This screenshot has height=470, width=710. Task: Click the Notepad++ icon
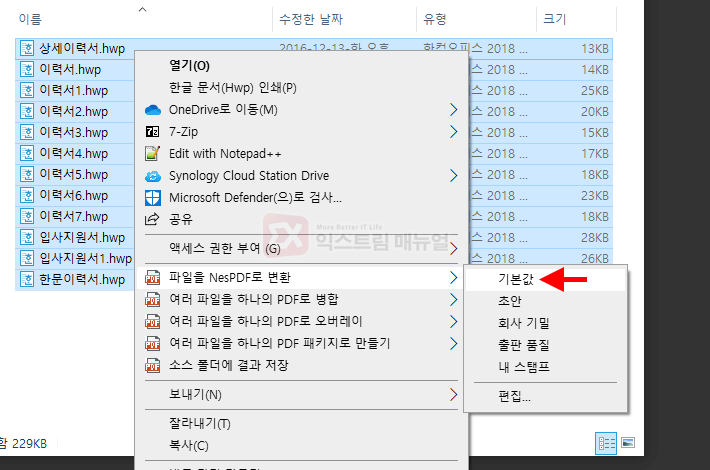coord(152,153)
